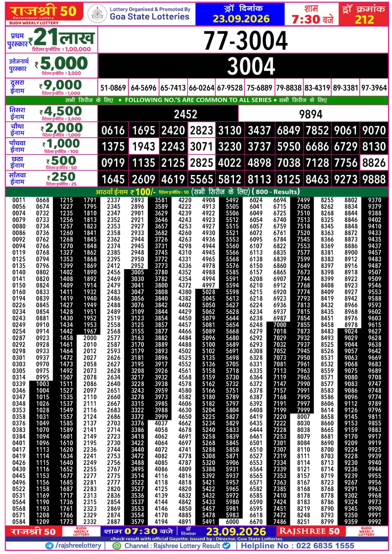The width and height of the screenshot is (392, 554).
Task: Click eighth prize ₹100/- in green bar
Action: (143, 192)
